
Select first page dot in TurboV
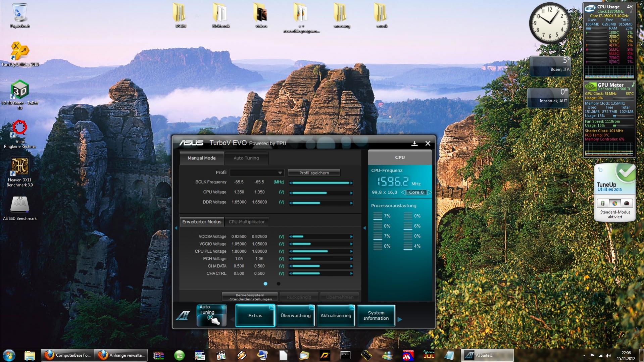265,284
